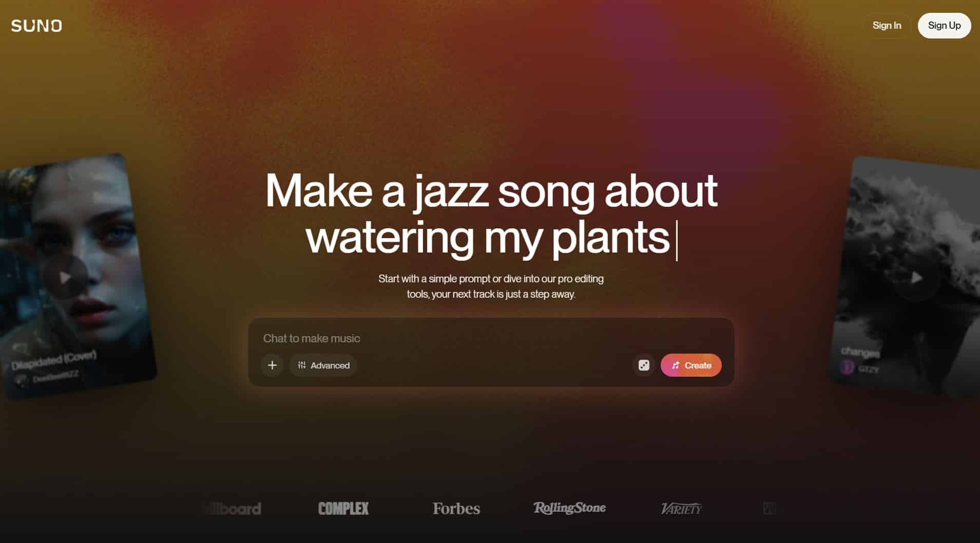The image size is (980, 543).
Task: Click the jazz song headline text
Action: point(491,214)
